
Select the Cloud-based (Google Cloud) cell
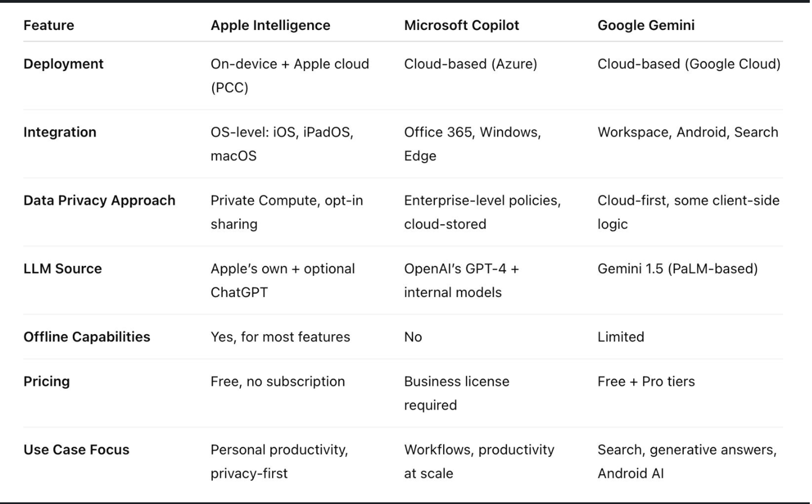click(x=689, y=64)
